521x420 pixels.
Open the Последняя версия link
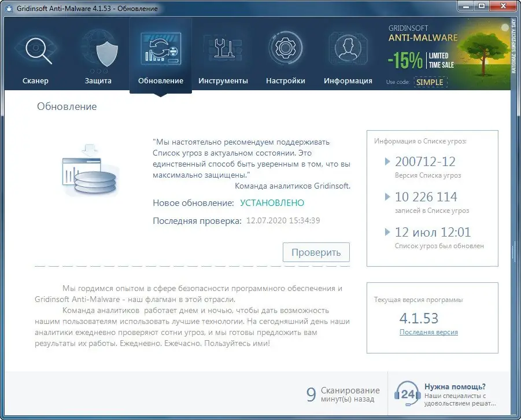(428, 332)
